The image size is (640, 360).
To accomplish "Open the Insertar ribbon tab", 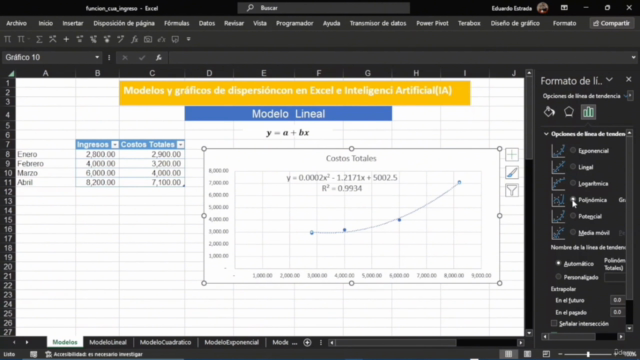I will pyautogui.click(x=73, y=23).
